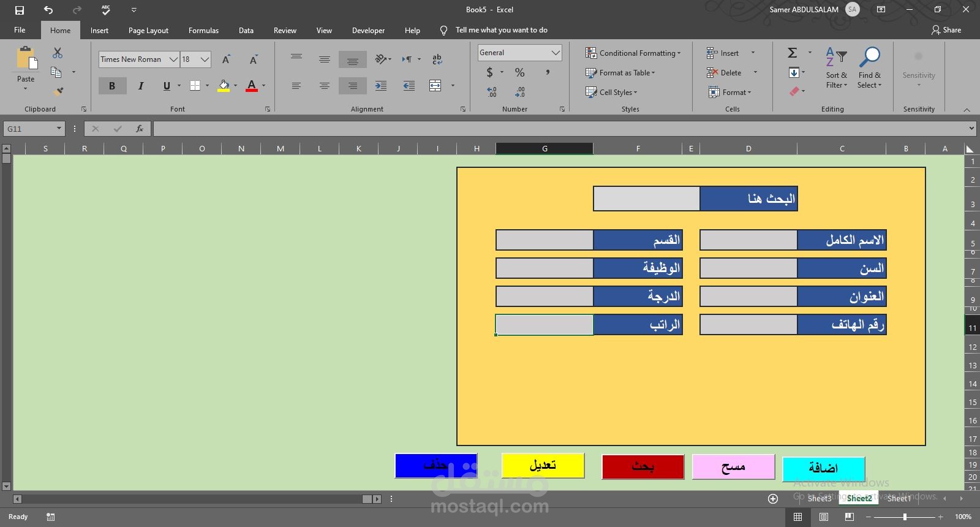The height and width of the screenshot is (527, 980).
Task: Decrease font size with smaller A icon
Action: tap(254, 59)
